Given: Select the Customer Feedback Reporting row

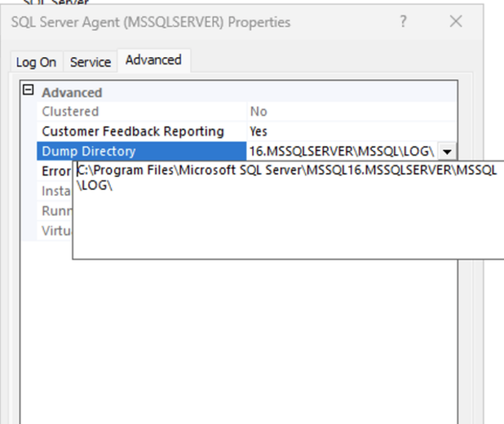Looking at the screenshot, I should click(x=247, y=131).
